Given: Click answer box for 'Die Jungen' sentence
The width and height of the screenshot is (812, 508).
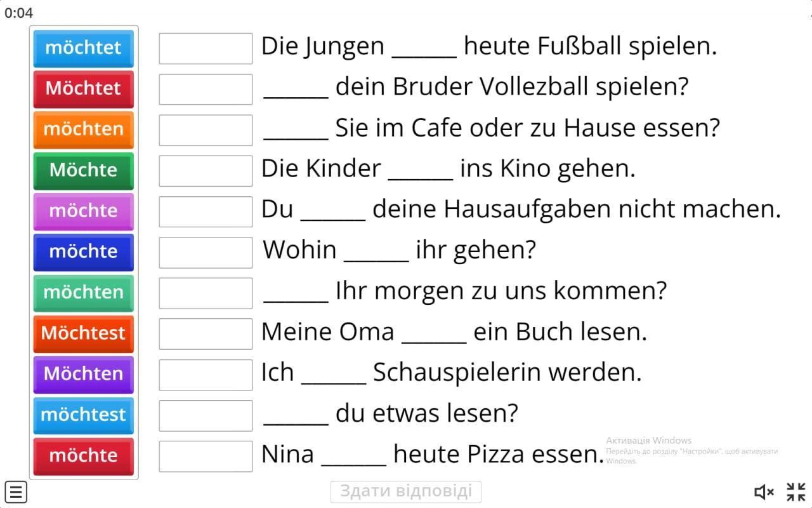Looking at the screenshot, I should (206, 48).
